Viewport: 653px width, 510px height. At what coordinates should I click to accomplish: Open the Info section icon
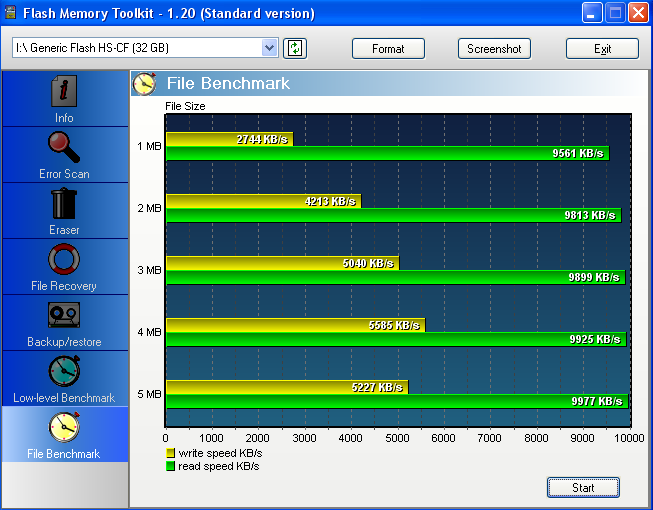tap(64, 91)
